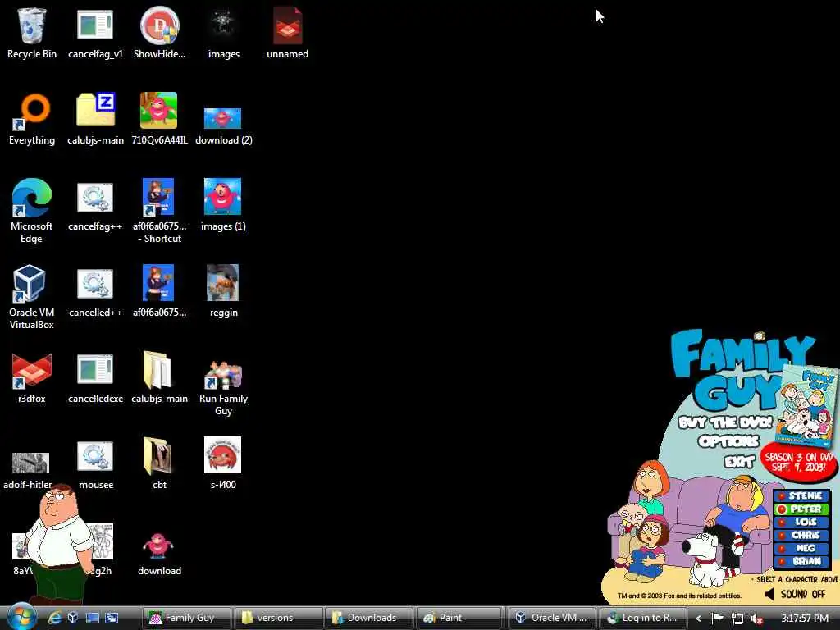The width and height of the screenshot is (840, 630).
Task: Switch to Oracle VM taskbar button
Action: [552, 618]
